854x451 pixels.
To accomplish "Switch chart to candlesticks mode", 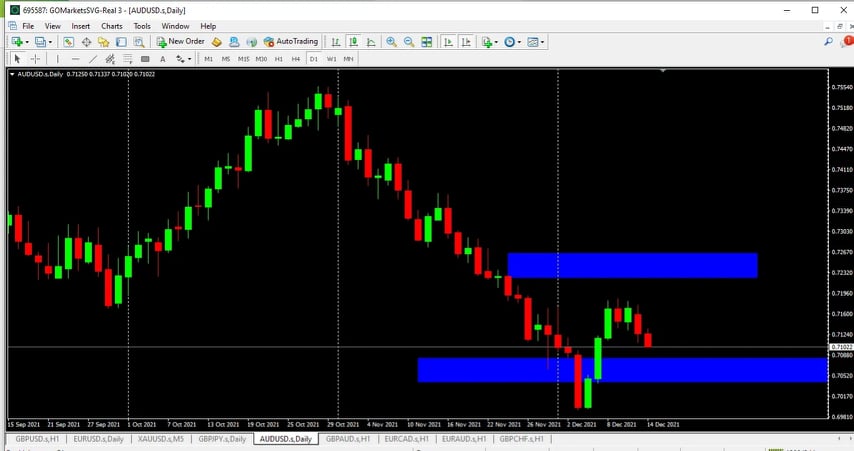I will click(353, 42).
